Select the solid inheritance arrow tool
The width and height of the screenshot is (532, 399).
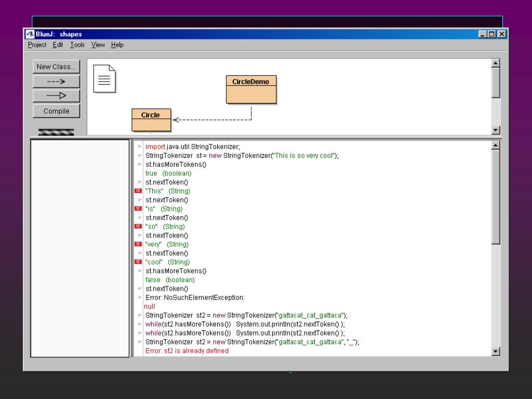[56, 96]
